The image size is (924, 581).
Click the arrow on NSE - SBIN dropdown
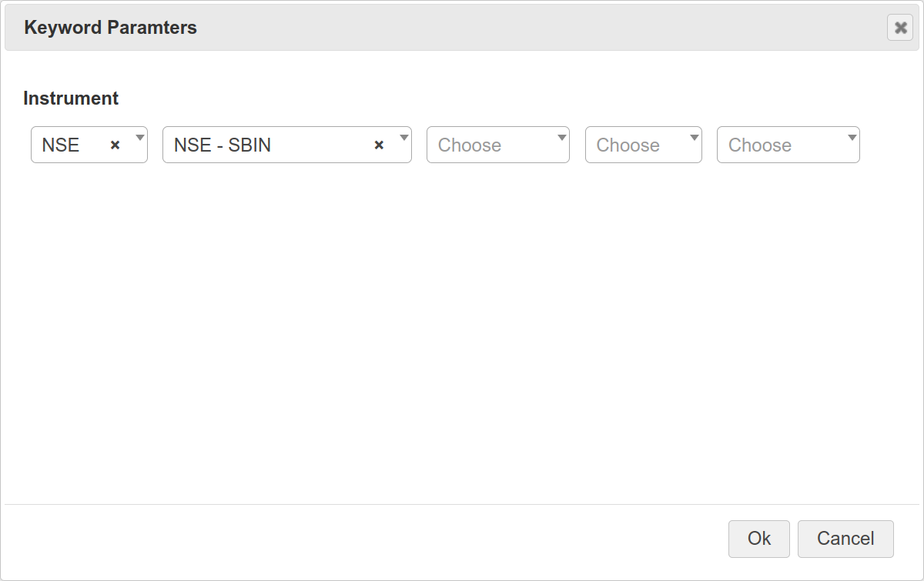pyautogui.click(x=403, y=138)
